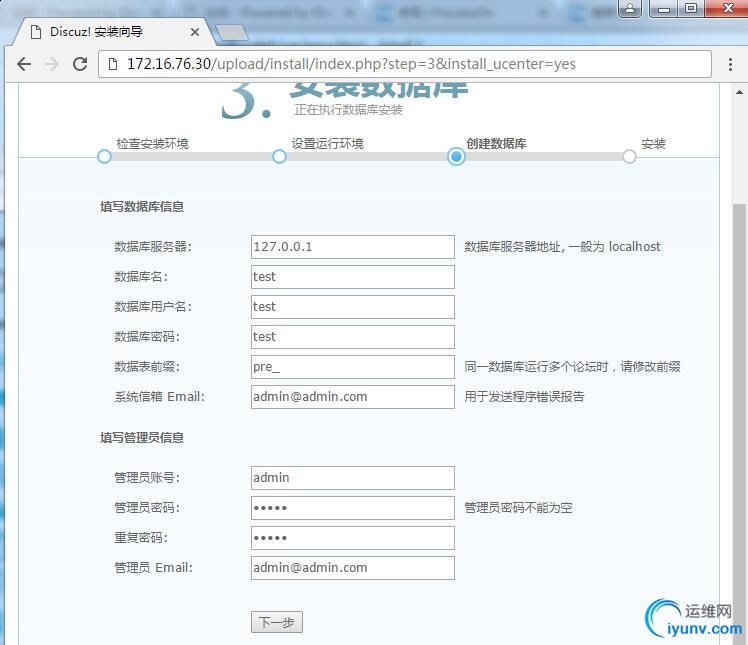748x645 pixels.
Task: Click the 管理员 Email input field
Action: (x=353, y=568)
